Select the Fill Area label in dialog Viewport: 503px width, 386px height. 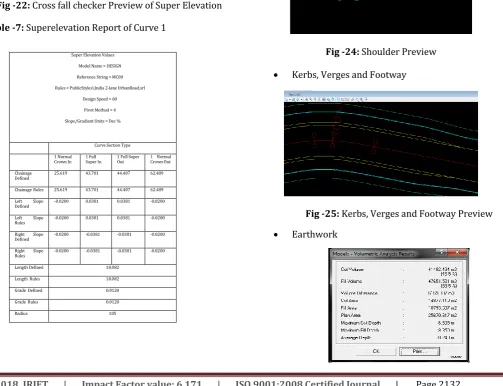click(349, 308)
